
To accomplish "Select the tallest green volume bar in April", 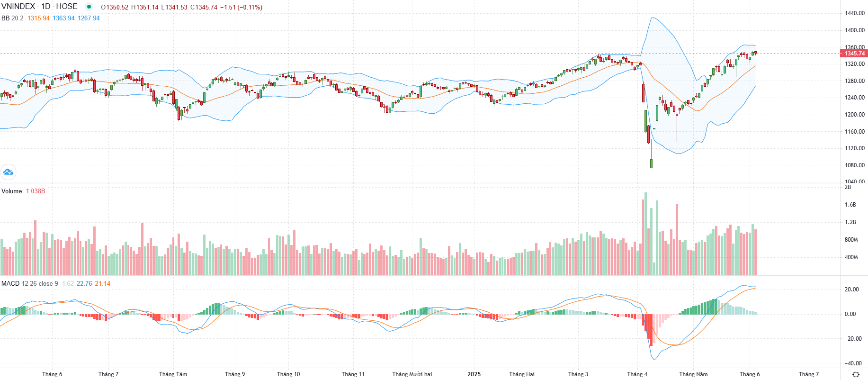I will click(x=645, y=234).
